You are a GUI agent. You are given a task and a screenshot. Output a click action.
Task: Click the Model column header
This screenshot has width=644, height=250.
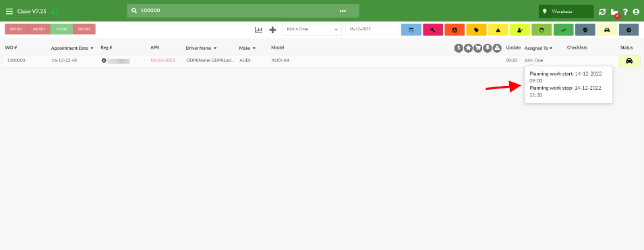[x=278, y=48]
